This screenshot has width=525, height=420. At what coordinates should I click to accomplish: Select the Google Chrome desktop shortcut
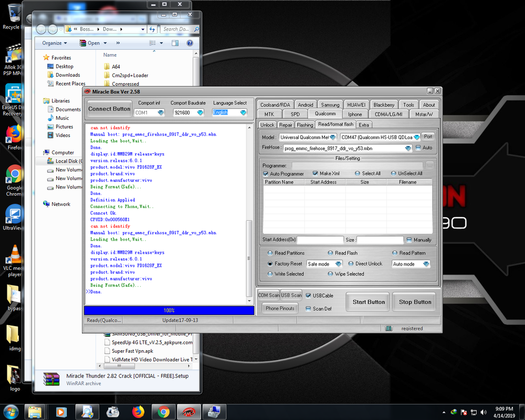pyautogui.click(x=14, y=181)
